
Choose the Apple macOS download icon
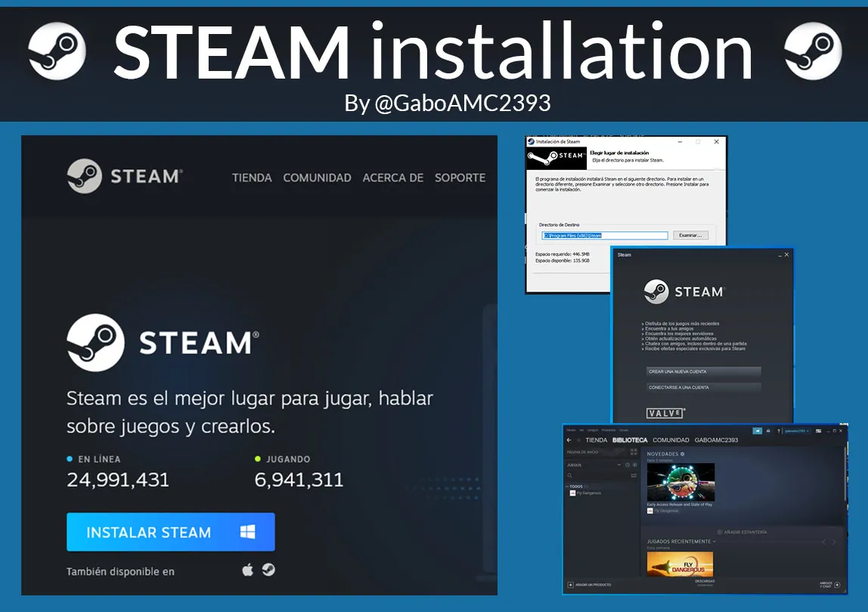pos(247,570)
